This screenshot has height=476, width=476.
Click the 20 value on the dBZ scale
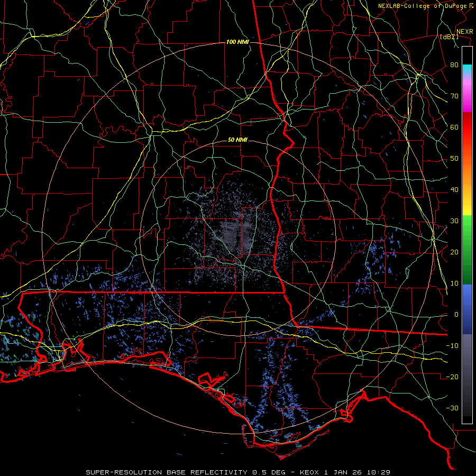(x=454, y=252)
